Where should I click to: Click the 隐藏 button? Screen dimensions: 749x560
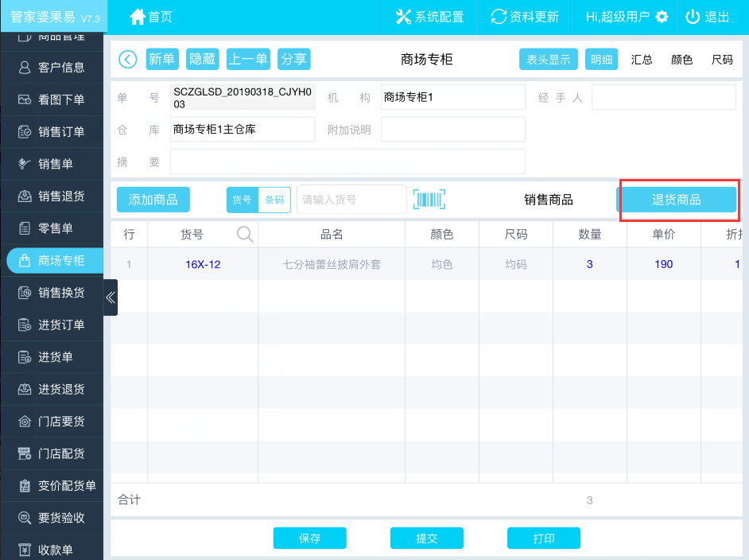coord(203,59)
